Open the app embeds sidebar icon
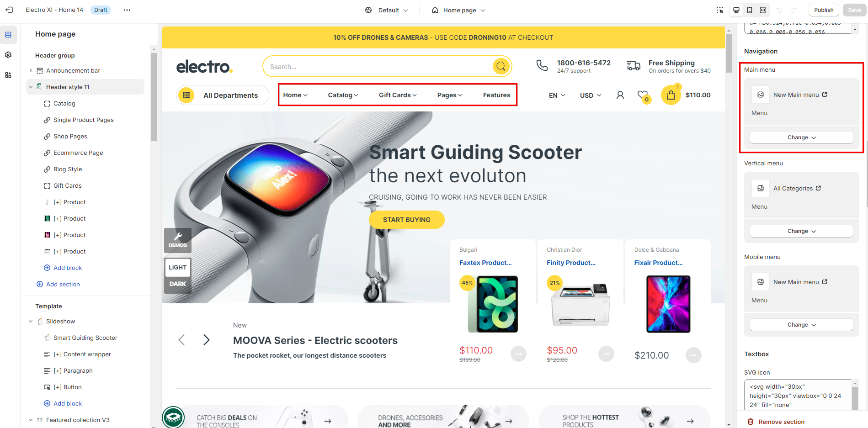The height and width of the screenshot is (428, 868). (x=8, y=75)
